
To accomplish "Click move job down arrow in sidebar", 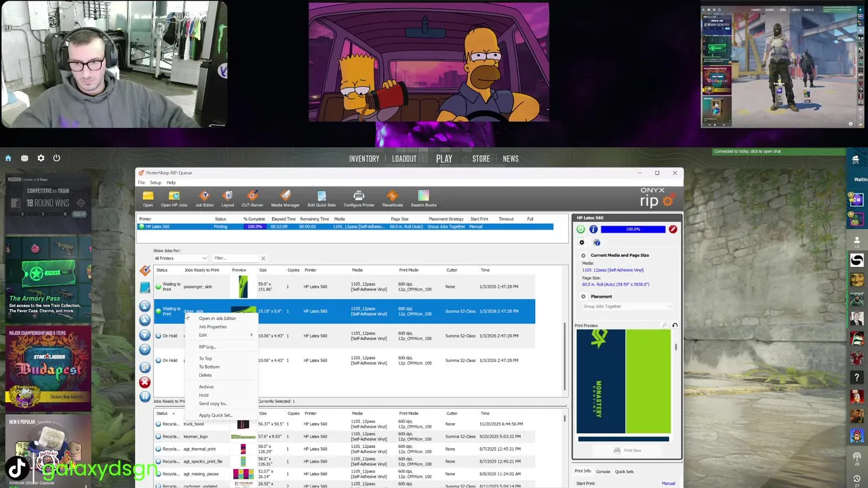I will point(144,335).
